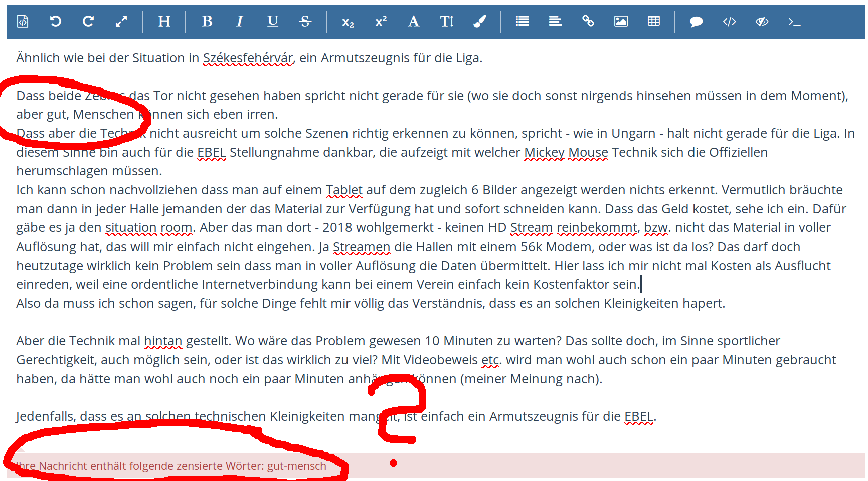Apply strikethrough formatting
868x481 pixels.
(305, 21)
